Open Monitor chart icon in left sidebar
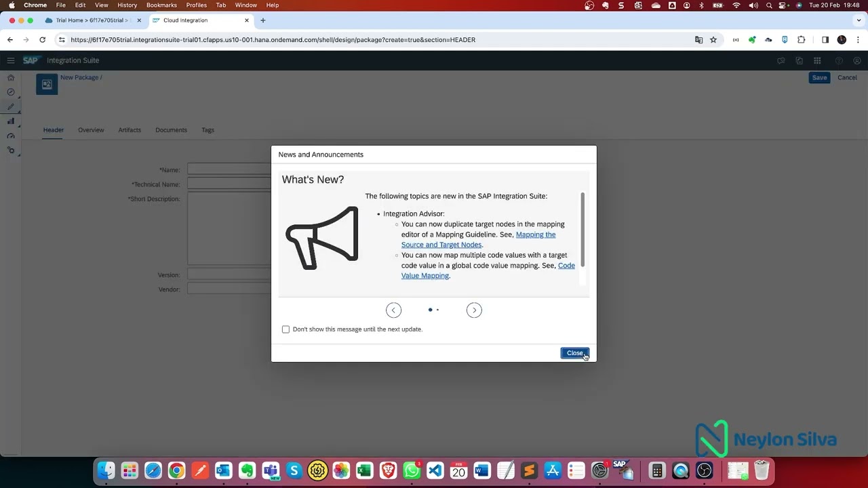The image size is (868, 488). 11,121
